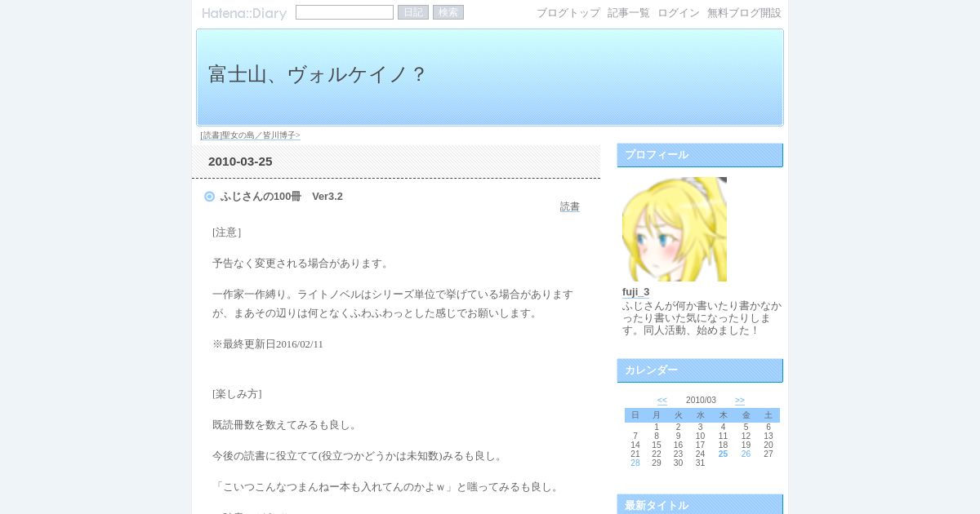Go to next calendar month >>

tap(740, 401)
